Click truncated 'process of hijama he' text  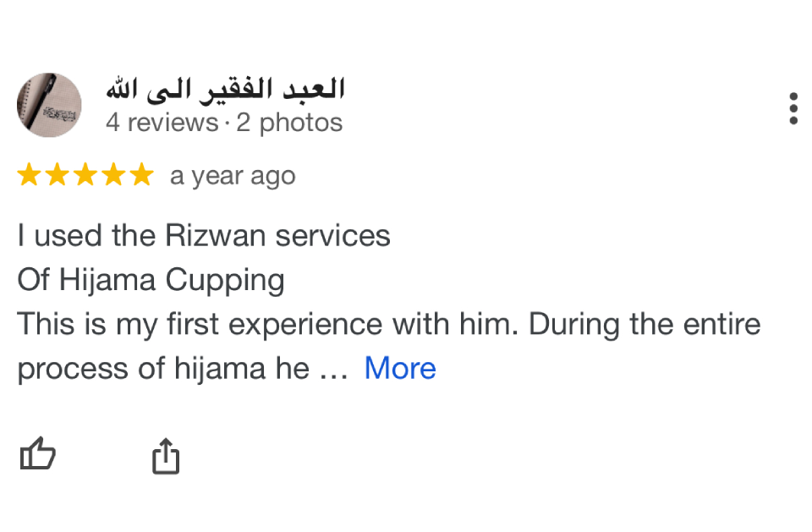163,369
